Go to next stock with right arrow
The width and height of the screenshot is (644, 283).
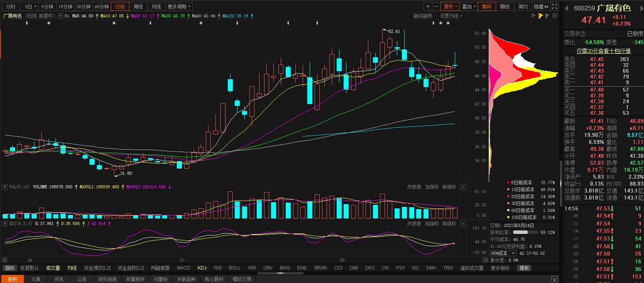coord(641,9)
